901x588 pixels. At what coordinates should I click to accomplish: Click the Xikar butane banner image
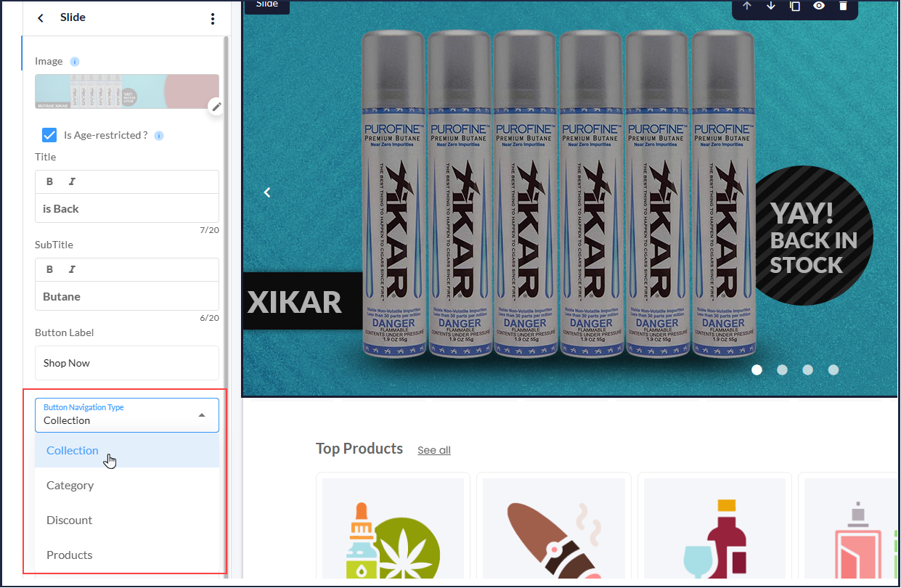(x=570, y=198)
